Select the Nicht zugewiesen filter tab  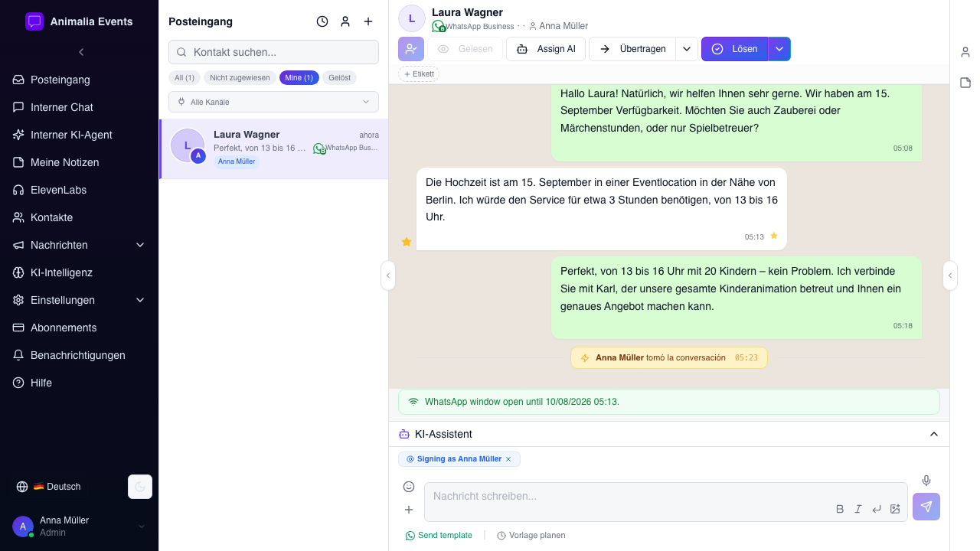(x=240, y=78)
